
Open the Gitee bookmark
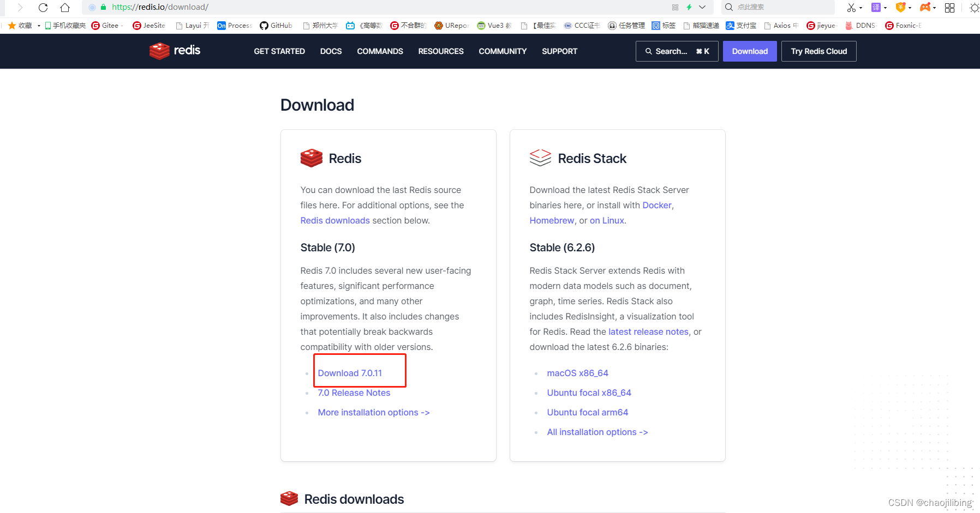105,26
